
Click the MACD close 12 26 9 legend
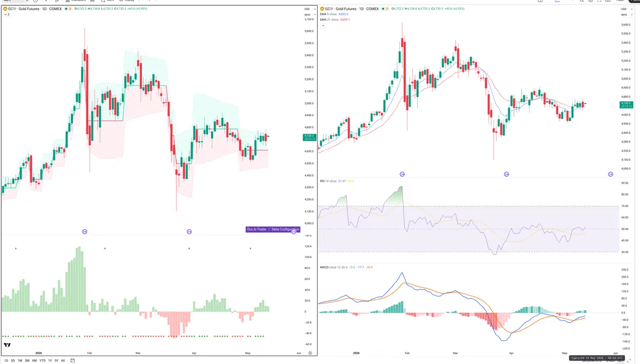point(333,267)
